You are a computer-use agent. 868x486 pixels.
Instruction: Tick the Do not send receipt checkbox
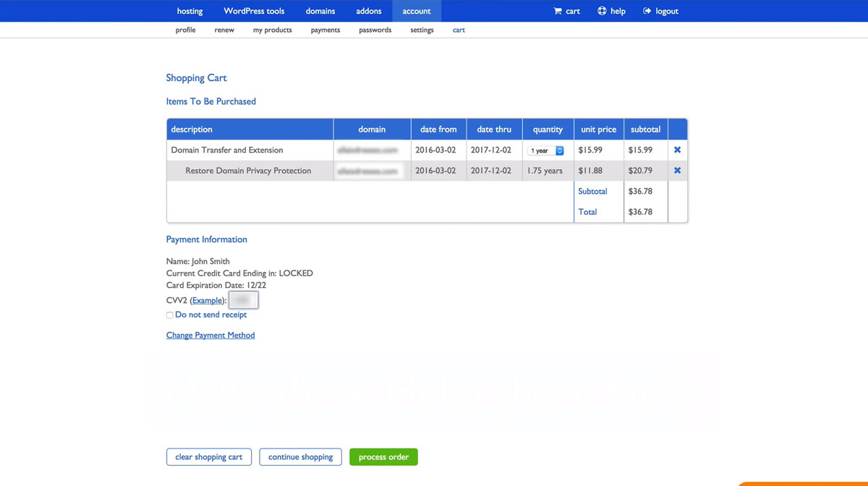tap(169, 315)
